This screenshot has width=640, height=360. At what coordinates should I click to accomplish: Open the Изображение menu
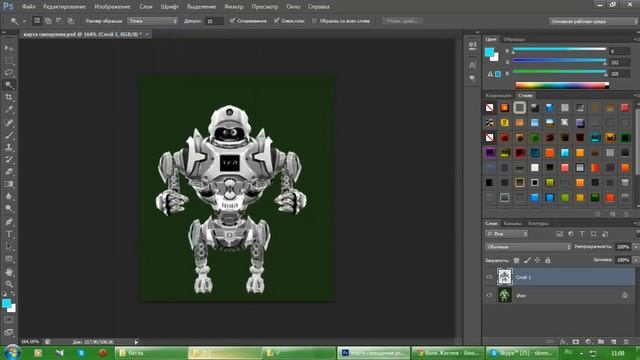[112, 7]
